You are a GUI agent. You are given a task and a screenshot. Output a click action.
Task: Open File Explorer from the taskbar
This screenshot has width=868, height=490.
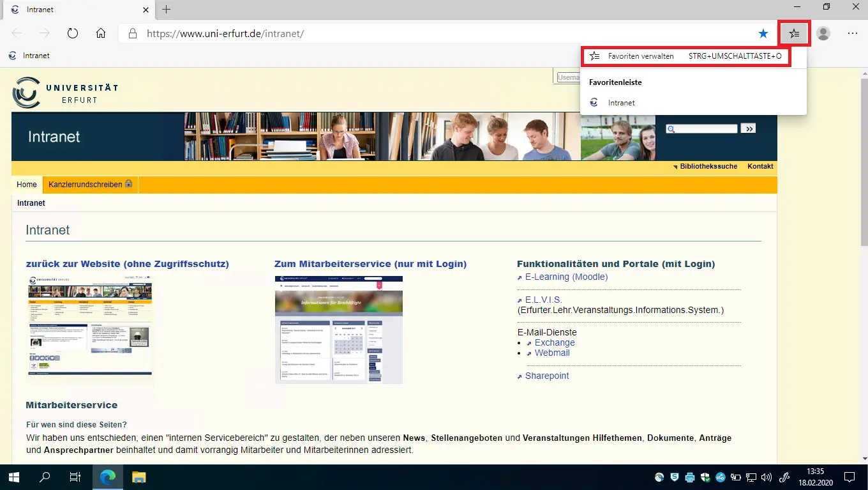tap(139, 477)
